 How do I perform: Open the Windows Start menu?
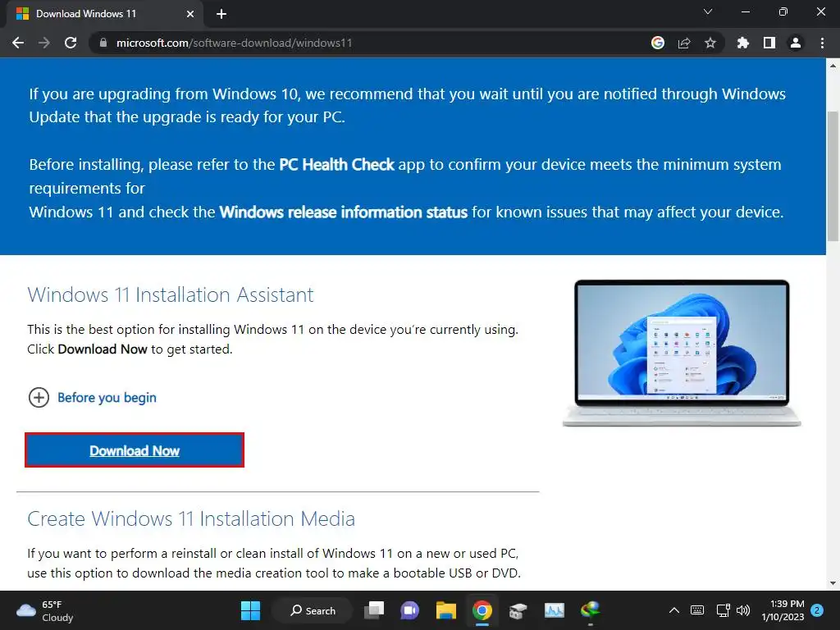pyautogui.click(x=250, y=610)
